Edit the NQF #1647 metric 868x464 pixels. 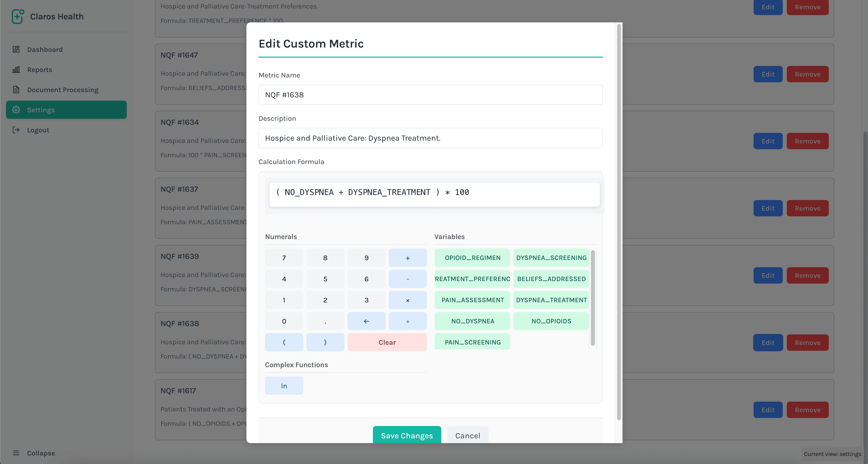768,74
